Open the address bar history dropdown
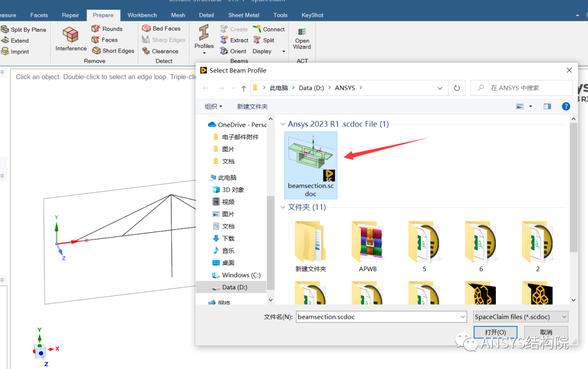Image resolution: width=588 pixels, height=369 pixels. point(439,88)
